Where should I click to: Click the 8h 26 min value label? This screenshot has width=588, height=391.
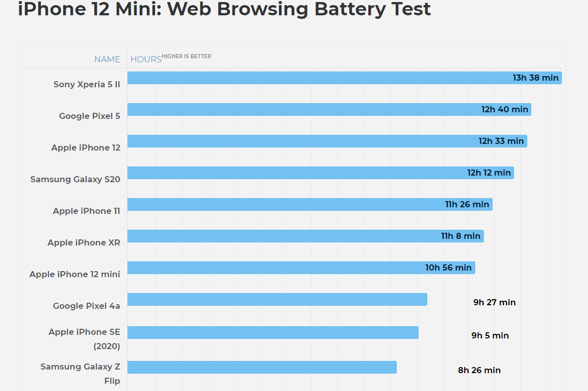479,370
